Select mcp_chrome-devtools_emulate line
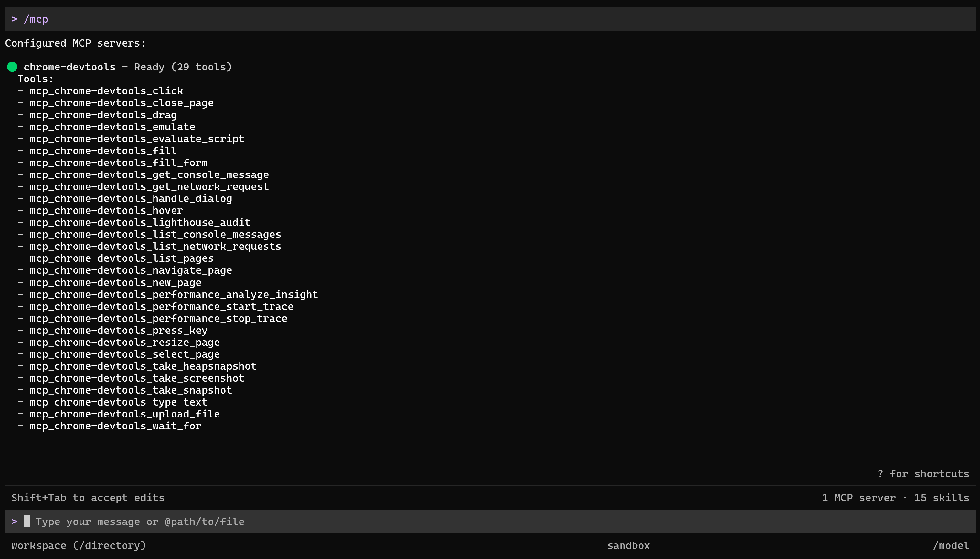 point(112,127)
